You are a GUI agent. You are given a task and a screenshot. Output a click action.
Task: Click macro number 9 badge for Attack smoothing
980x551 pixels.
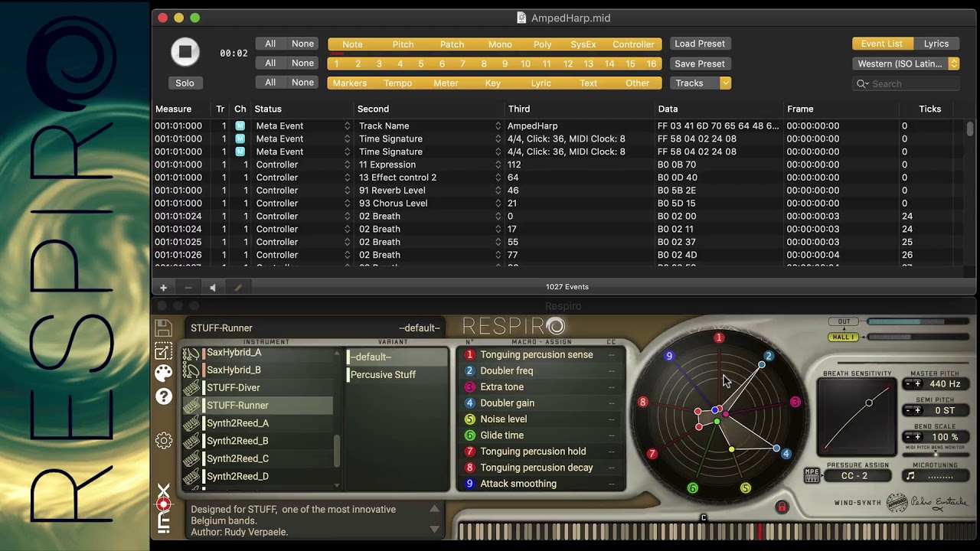470,484
